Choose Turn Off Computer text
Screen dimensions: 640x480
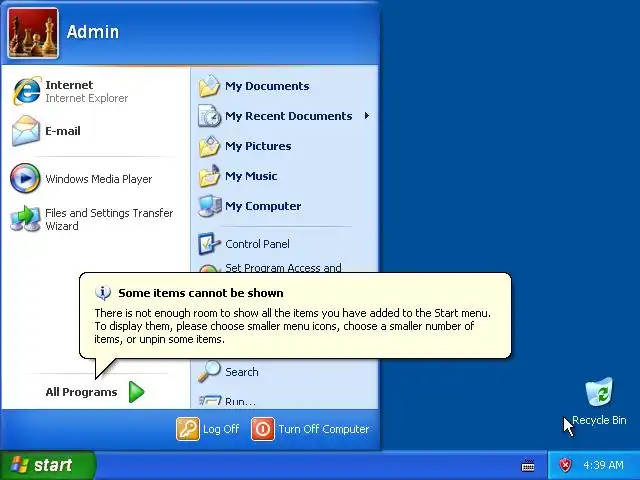(324, 429)
